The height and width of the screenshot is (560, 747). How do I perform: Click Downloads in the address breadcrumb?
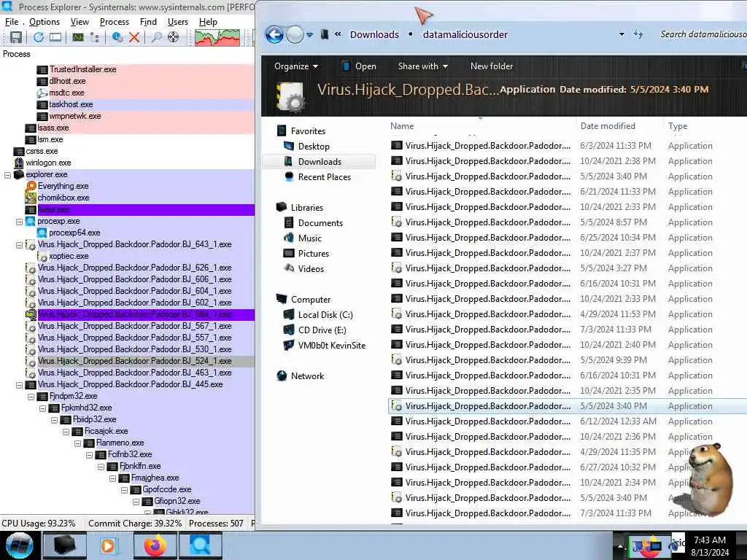coord(374,35)
